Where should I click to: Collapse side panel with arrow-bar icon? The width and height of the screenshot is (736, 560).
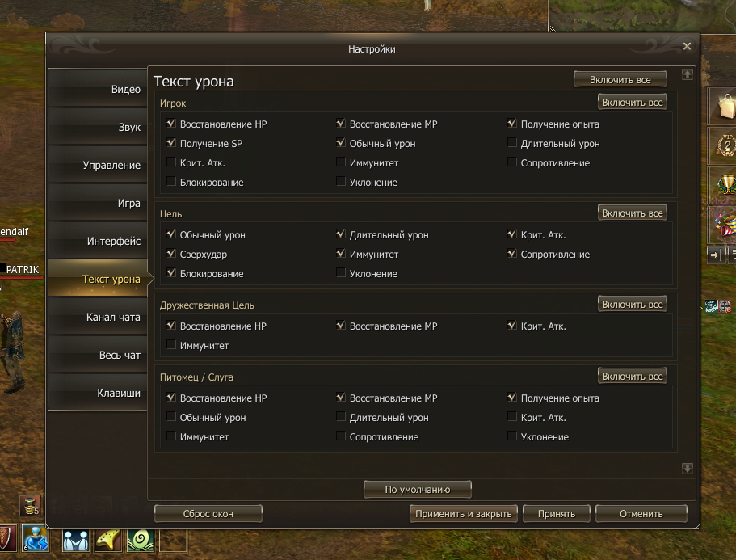tap(715, 255)
